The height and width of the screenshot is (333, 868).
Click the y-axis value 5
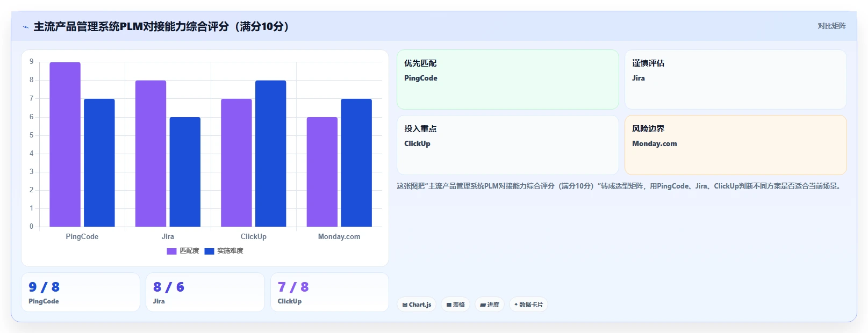pos(31,135)
